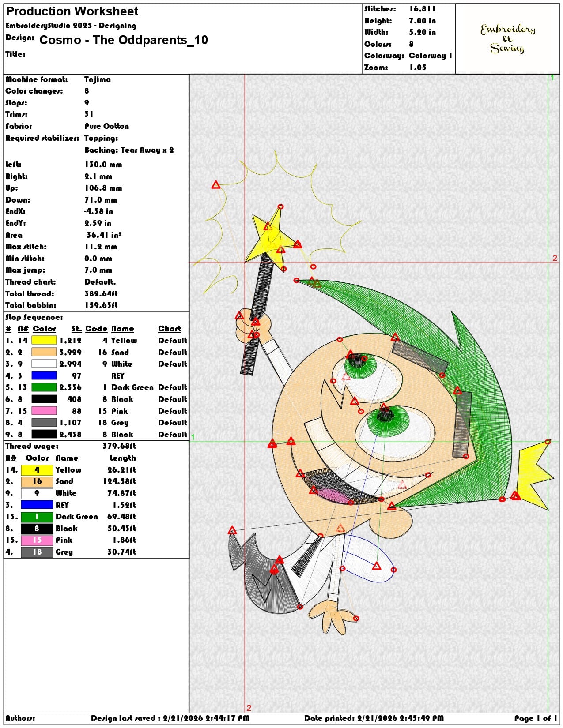Click the Width value '5.20 in'

pyautogui.click(x=422, y=32)
